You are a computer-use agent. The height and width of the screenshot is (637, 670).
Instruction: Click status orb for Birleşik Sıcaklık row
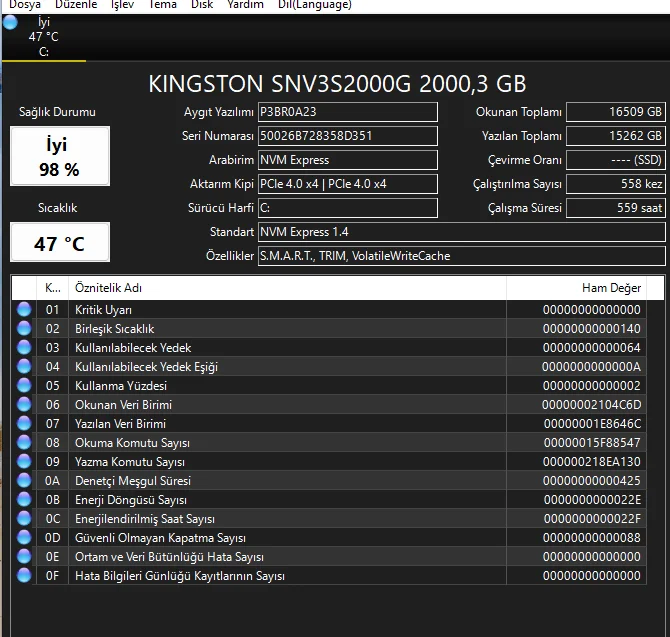[x=24, y=329]
